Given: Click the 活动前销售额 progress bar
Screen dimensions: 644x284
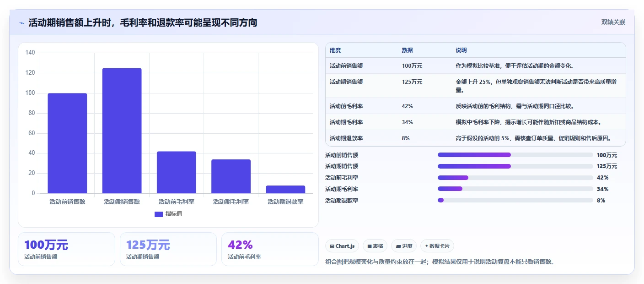Looking at the screenshot, I should (x=515, y=155).
